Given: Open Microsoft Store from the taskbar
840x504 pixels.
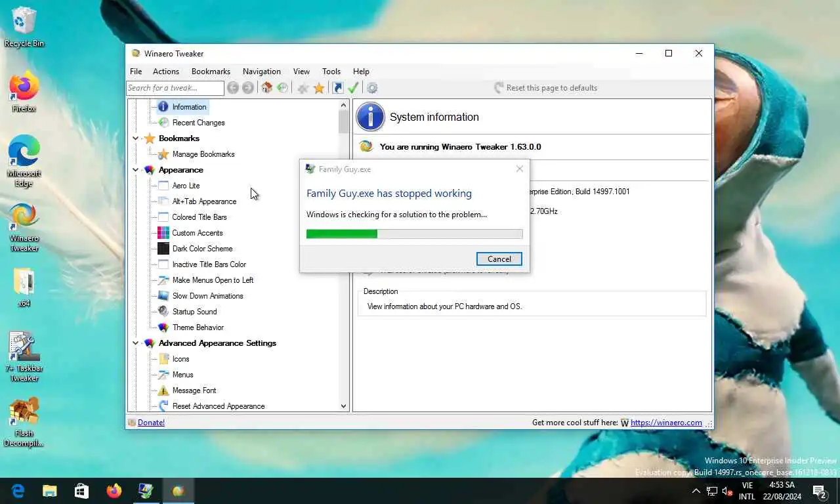Looking at the screenshot, I should click(81, 491).
